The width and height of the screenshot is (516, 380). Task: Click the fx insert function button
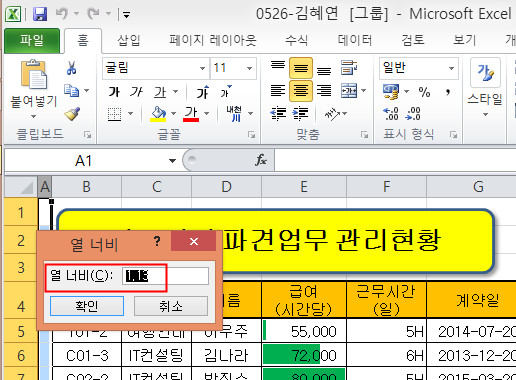(261, 160)
